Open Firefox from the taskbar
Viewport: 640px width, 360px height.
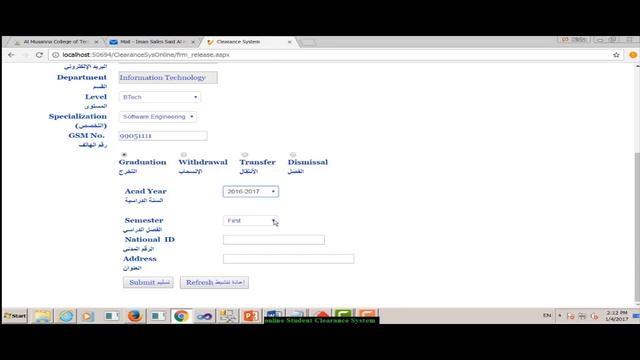point(135,316)
